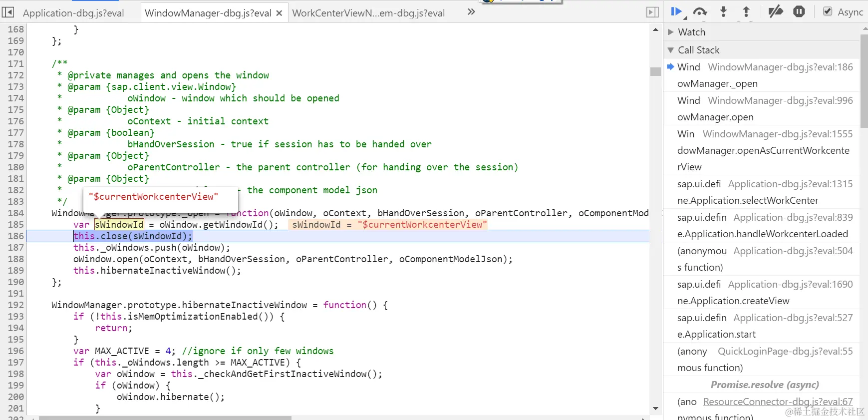Open QuickLoginPage-dbg.js?eval:55 link
868x420 pixels.
pyautogui.click(x=785, y=351)
